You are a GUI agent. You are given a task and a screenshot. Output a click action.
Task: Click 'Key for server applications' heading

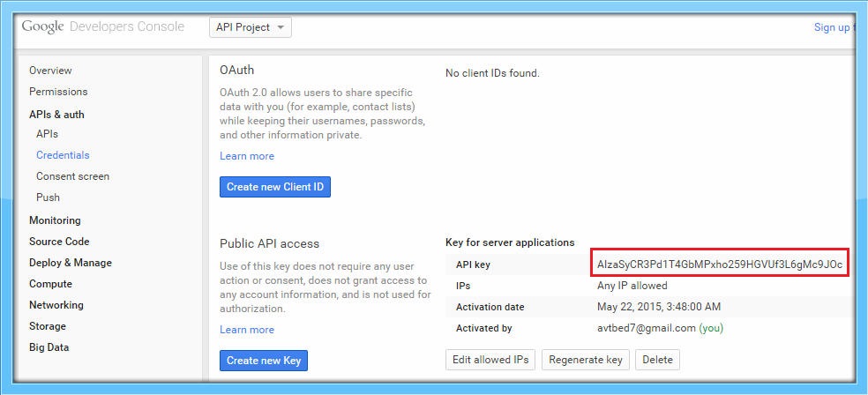[510, 242]
